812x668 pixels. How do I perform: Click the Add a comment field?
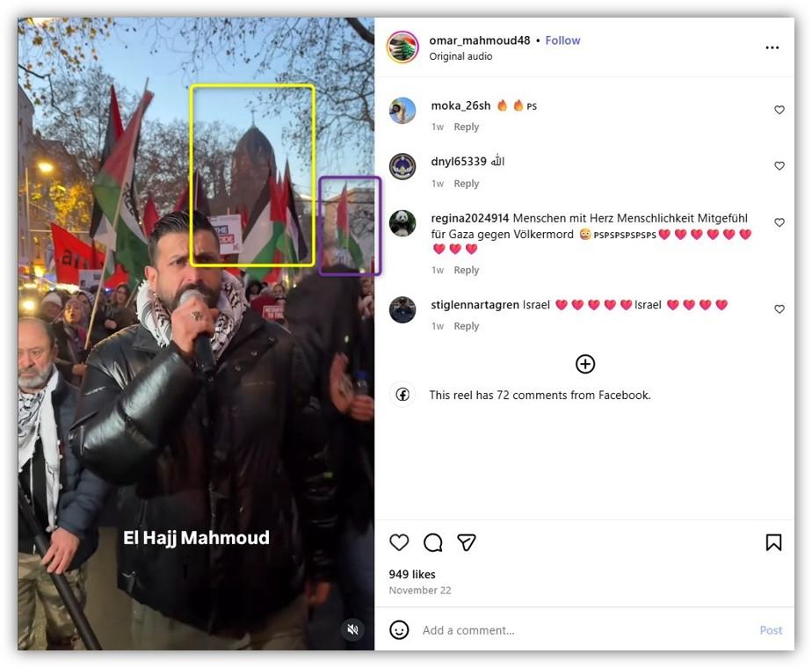(x=585, y=630)
